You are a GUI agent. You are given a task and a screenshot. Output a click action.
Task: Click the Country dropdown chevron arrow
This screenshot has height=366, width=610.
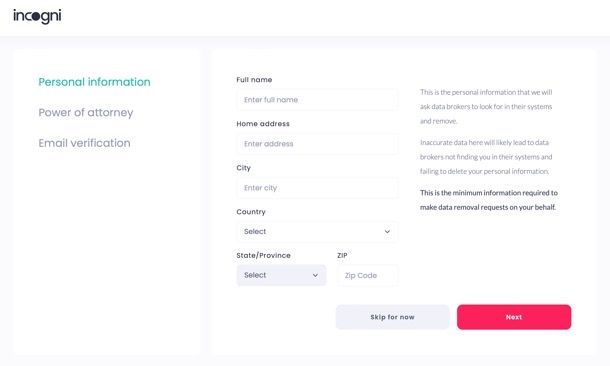coord(387,231)
